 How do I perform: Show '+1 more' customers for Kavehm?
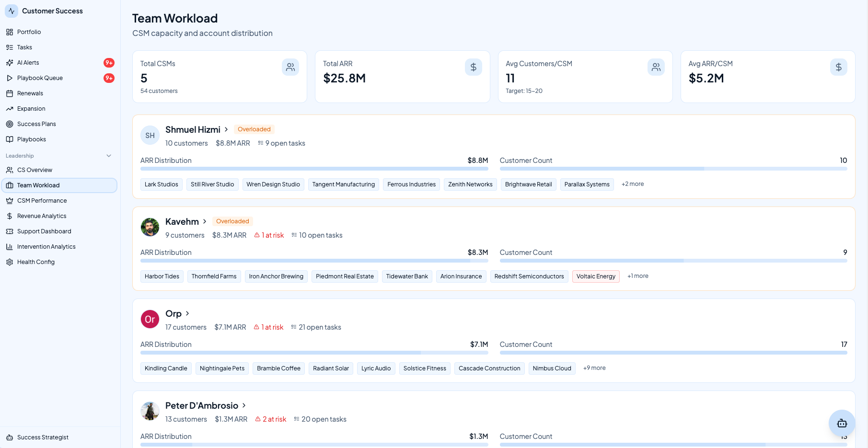tap(638, 276)
